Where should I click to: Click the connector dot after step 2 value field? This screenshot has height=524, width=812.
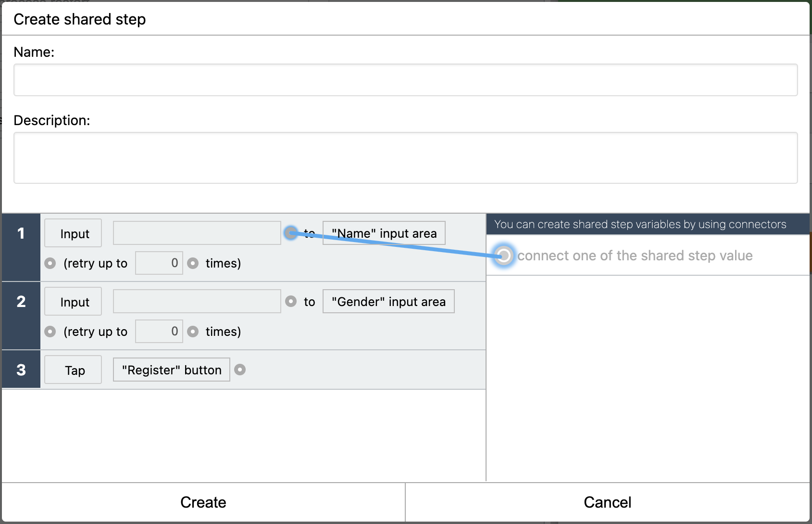coord(291,301)
